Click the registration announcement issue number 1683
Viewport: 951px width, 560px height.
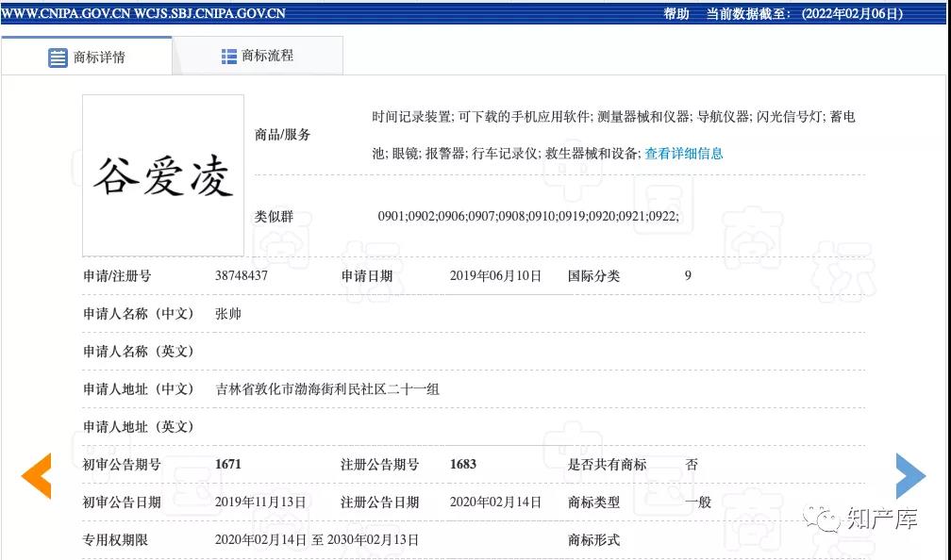pos(463,464)
